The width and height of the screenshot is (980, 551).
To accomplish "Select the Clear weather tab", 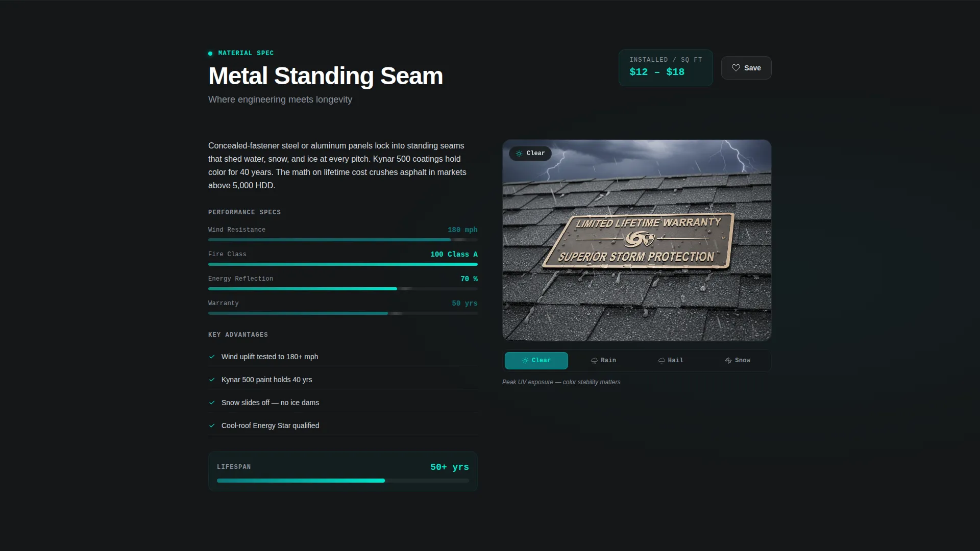I will click(x=536, y=361).
